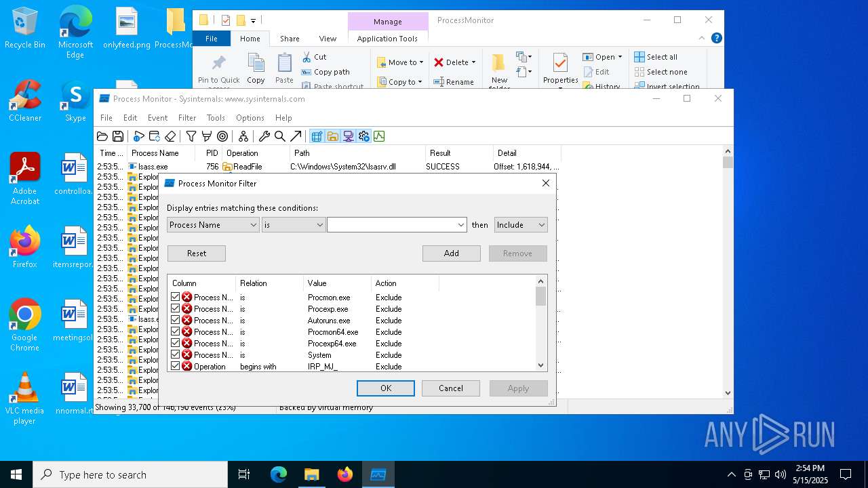Image resolution: width=868 pixels, height=488 pixels.
Task: Click the Cut scissors icon in Explorer ribbon
Action: pos(307,57)
